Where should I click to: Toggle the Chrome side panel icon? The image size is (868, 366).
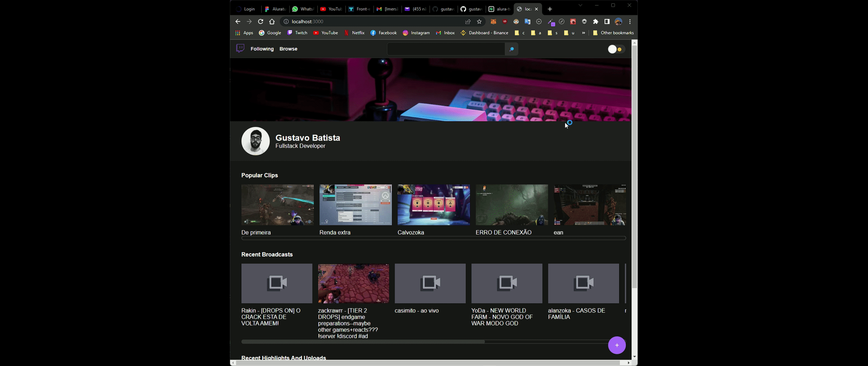coord(607,22)
